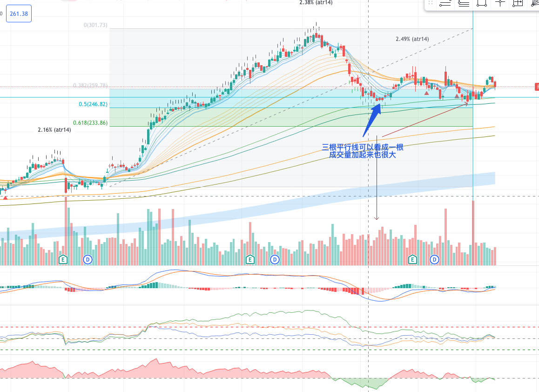Select the blue Chinese text annotation
This screenshot has height=392, width=539.
tap(363, 151)
